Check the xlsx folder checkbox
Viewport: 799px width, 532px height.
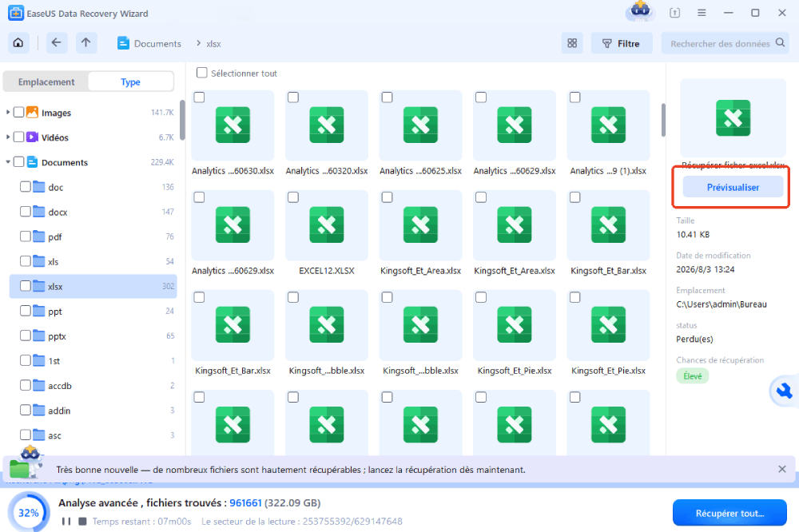click(26, 287)
